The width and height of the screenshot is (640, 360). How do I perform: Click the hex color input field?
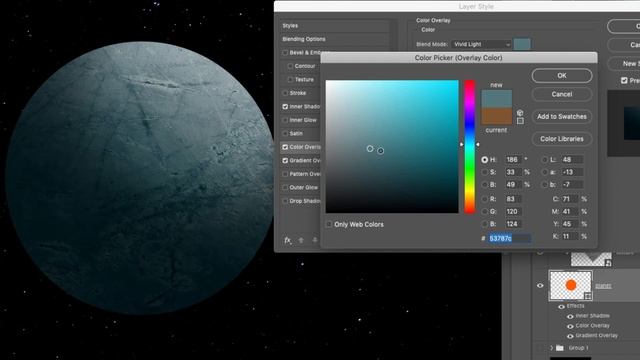click(x=510, y=238)
